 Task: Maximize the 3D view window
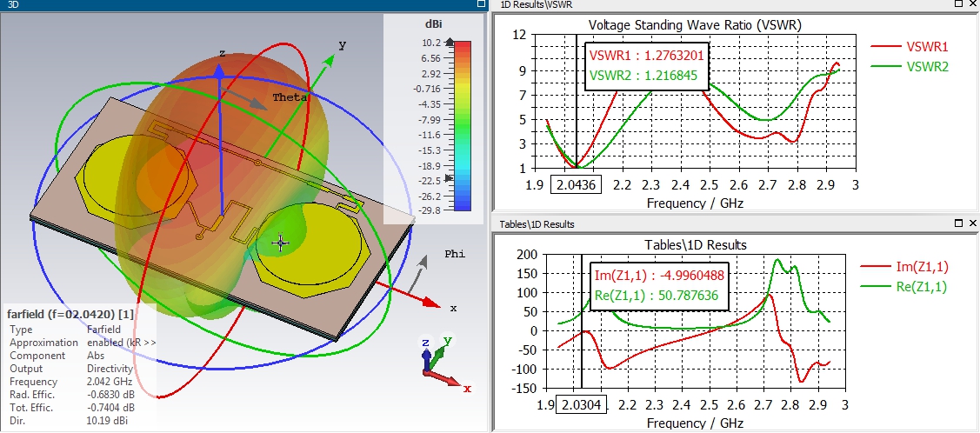(481, 3)
